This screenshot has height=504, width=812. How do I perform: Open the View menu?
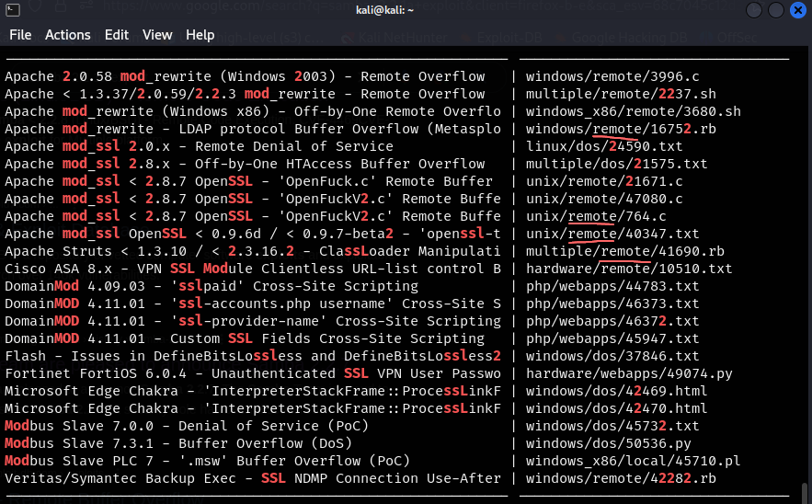pos(157,35)
